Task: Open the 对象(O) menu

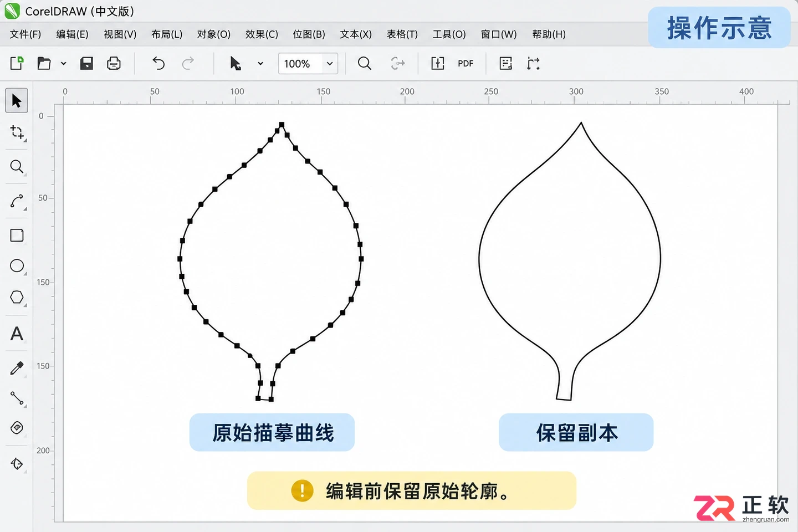Action: point(214,34)
